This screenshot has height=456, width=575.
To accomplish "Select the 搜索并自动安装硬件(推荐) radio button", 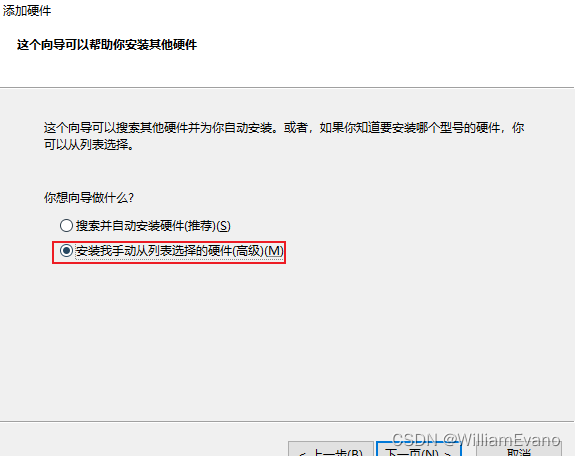I will pos(66,226).
